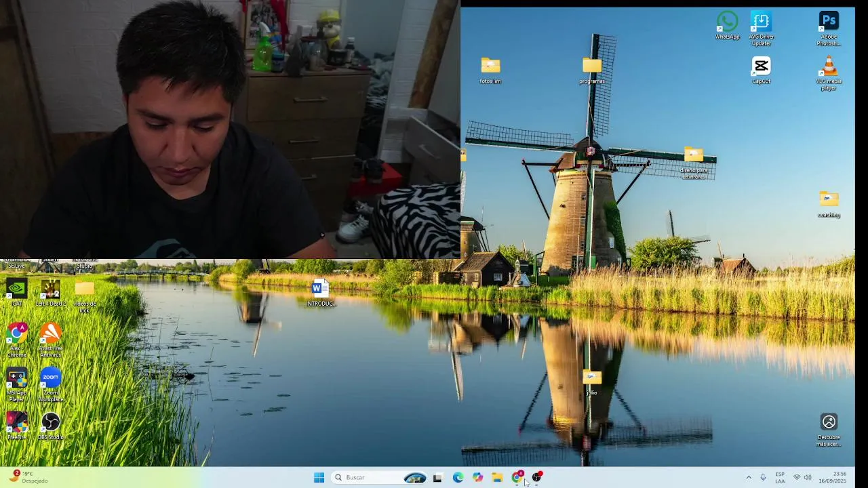Select the Left 4 Dead 2 shortcut
868x488 pixels.
(x=50, y=293)
